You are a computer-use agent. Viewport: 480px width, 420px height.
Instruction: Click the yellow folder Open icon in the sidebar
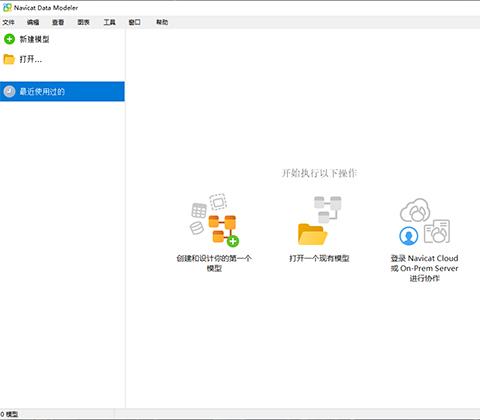(9, 59)
